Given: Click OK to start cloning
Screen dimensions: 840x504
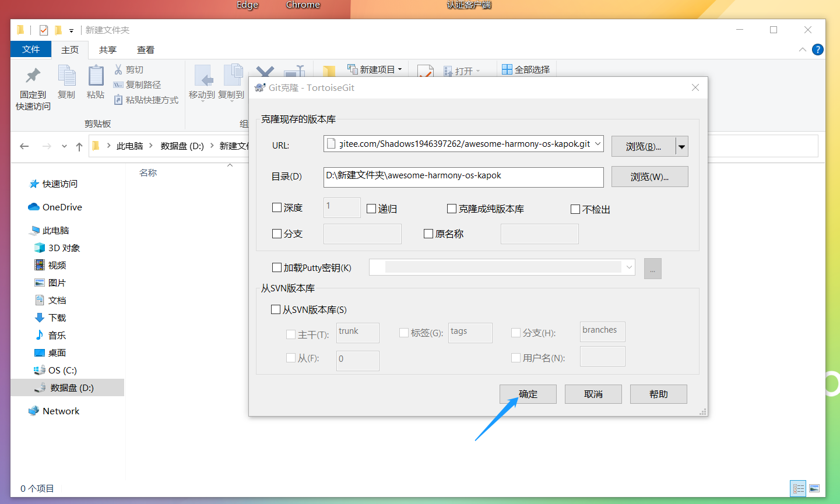Looking at the screenshot, I should (x=528, y=394).
